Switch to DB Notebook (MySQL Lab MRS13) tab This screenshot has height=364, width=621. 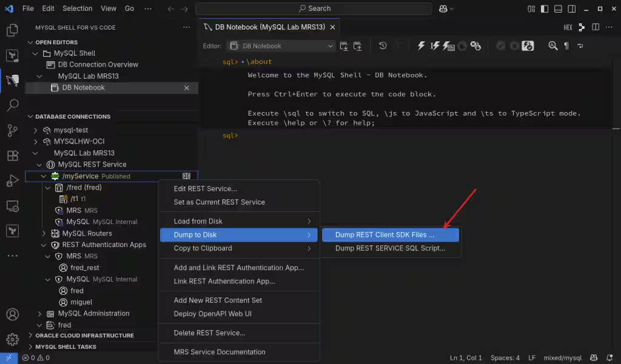(270, 27)
